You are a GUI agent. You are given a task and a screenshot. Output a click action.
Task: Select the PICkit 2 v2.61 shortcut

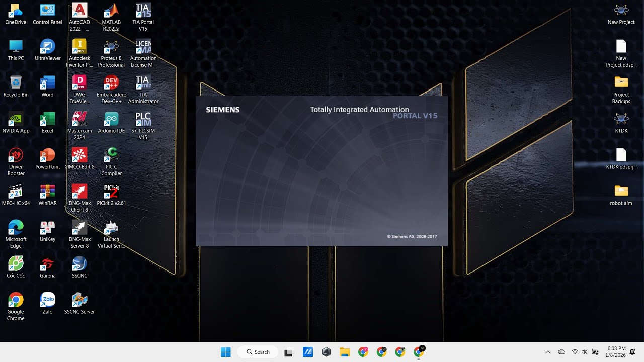pos(111,195)
